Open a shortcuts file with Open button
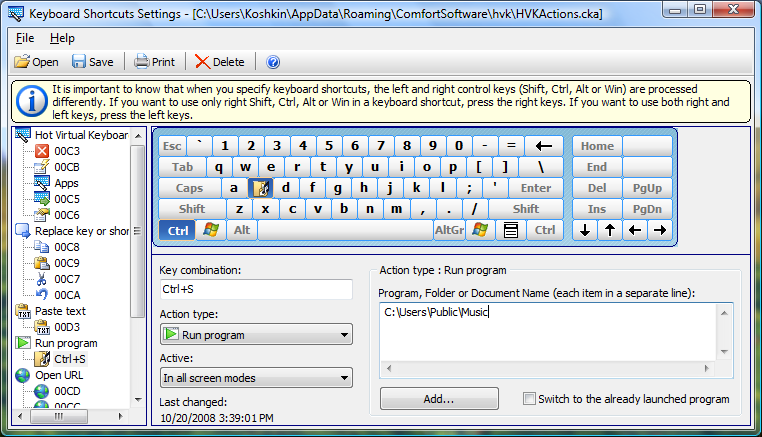This screenshot has width=762, height=437. click(36, 62)
